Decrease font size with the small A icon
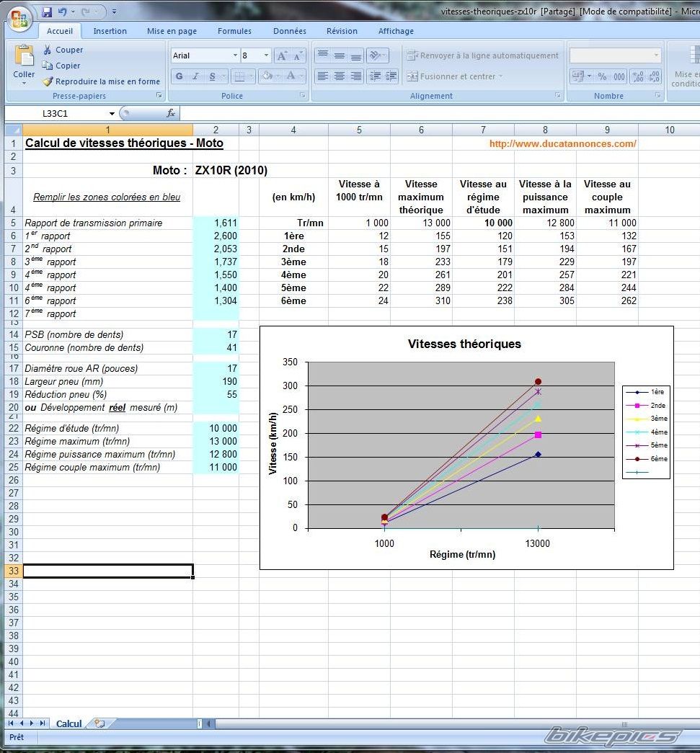Image resolution: width=700 pixels, height=753 pixels. tap(298, 55)
